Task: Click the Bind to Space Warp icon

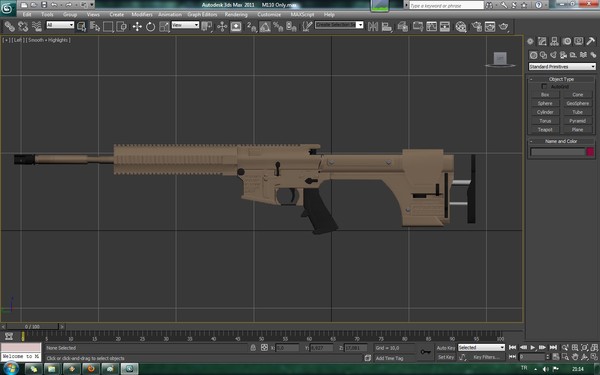Action: pyautogui.click(x=37, y=26)
